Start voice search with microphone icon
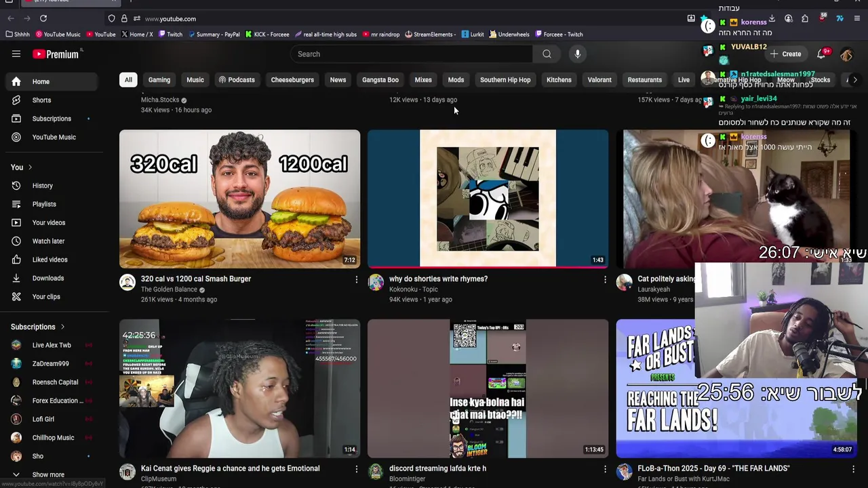This screenshot has width=868, height=488. tap(577, 54)
